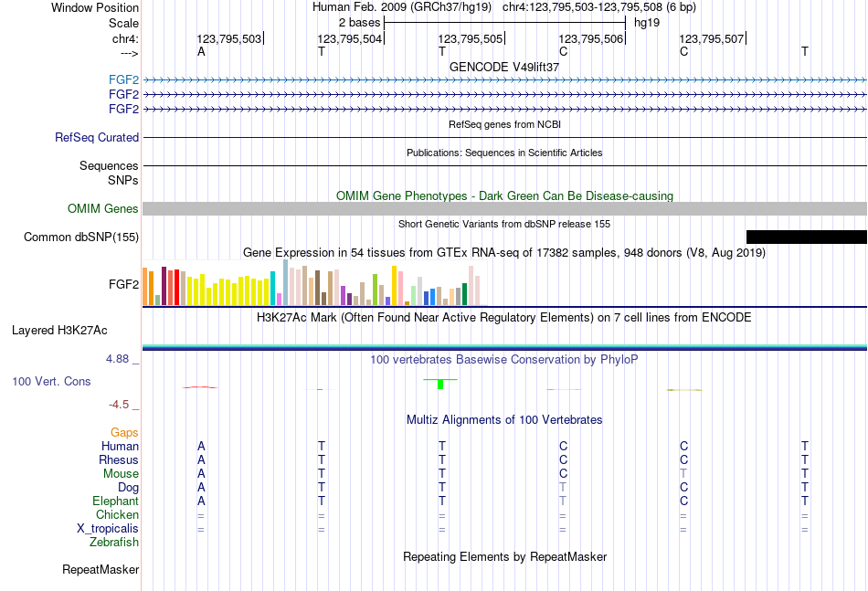Viewport: 868px width, 591px height.
Task: Click the 2 bases scale label
Action: point(360,23)
